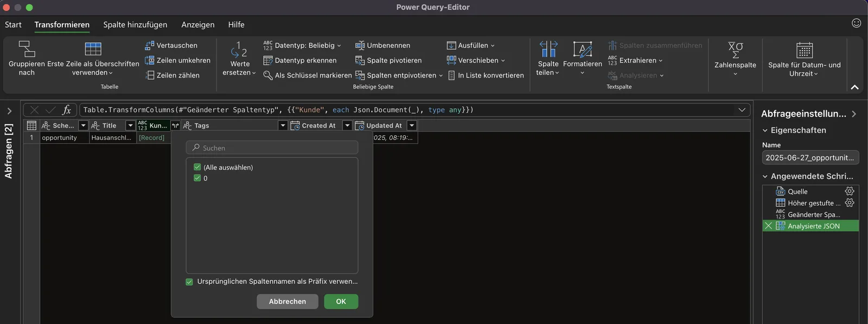Screen dimensions: 868x324
Task: Select the Geänderter Spaltentyp step
Action: tap(810, 214)
